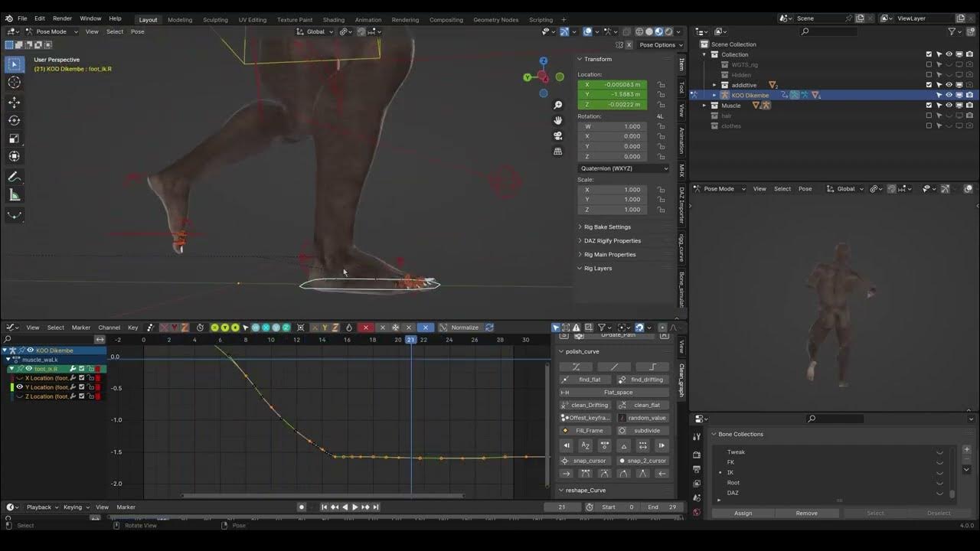Expand the addidtive collection in outliner
The width and height of the screenshot is (980, 551).
715,85
